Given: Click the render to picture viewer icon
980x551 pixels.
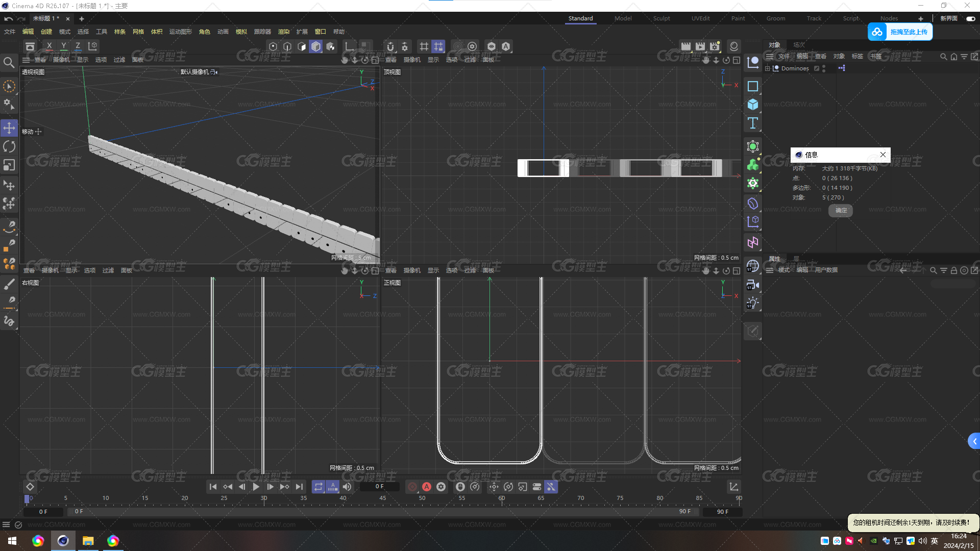Looking at the screenshot, I should pyautogui.click(x=700, y=46).
